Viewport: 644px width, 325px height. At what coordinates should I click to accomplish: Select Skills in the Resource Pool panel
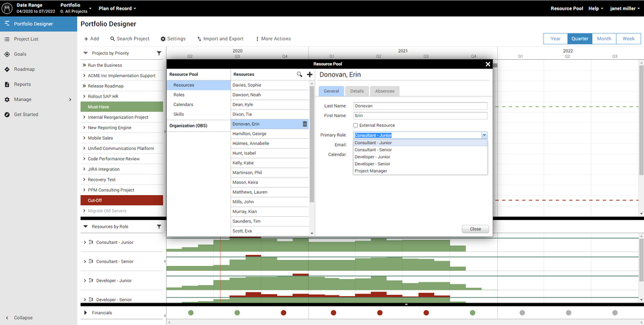click(178, 114)
